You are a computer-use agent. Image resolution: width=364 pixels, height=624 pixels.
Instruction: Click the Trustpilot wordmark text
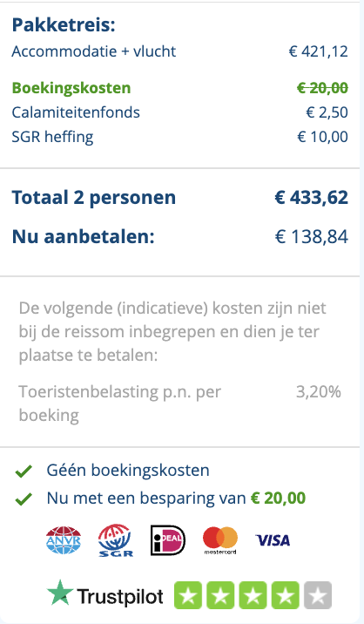[x=120, y=596]
